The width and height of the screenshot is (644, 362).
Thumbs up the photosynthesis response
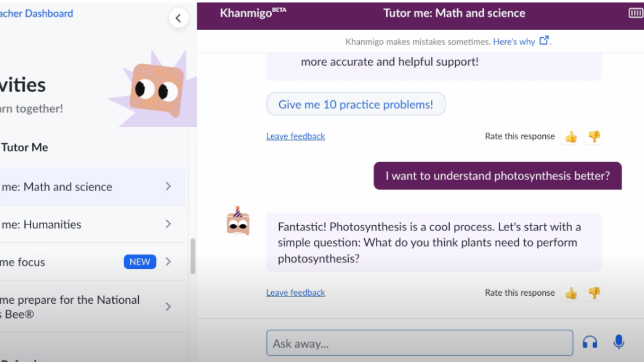(571, 293)
